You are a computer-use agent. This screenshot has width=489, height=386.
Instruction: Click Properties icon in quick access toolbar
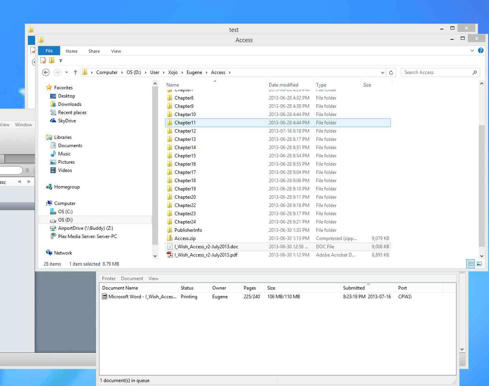pos(43,60)
